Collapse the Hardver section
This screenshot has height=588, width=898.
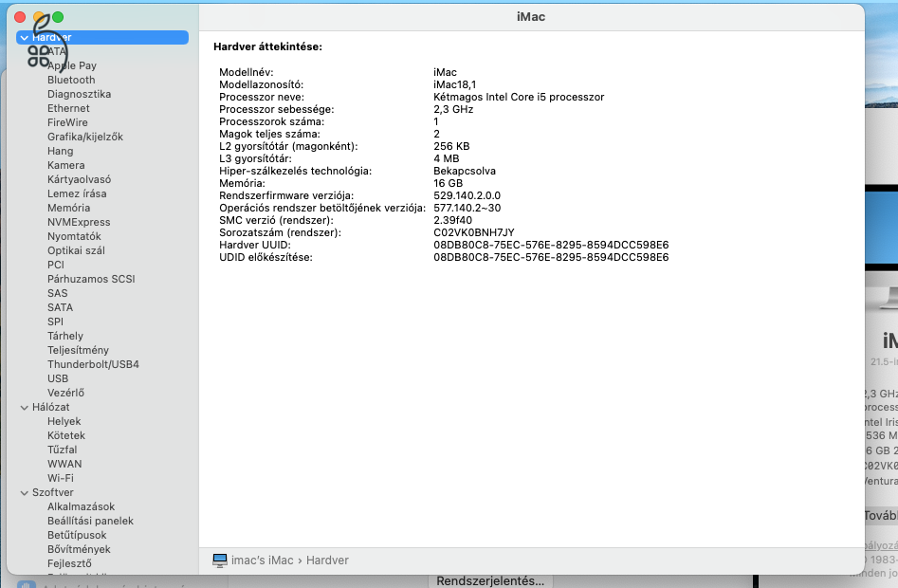(x=26, y=37)
